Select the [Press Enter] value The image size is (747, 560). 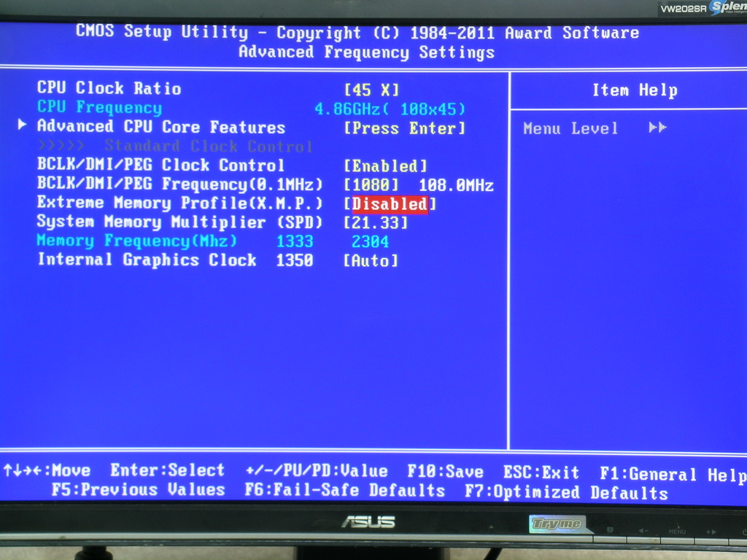click(x=404, y=128)
